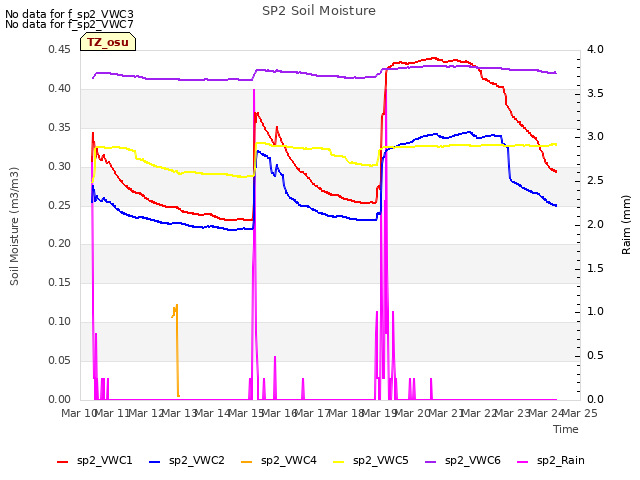Click the yellow sp2_VWC5 legend swatch

(338, 462)
